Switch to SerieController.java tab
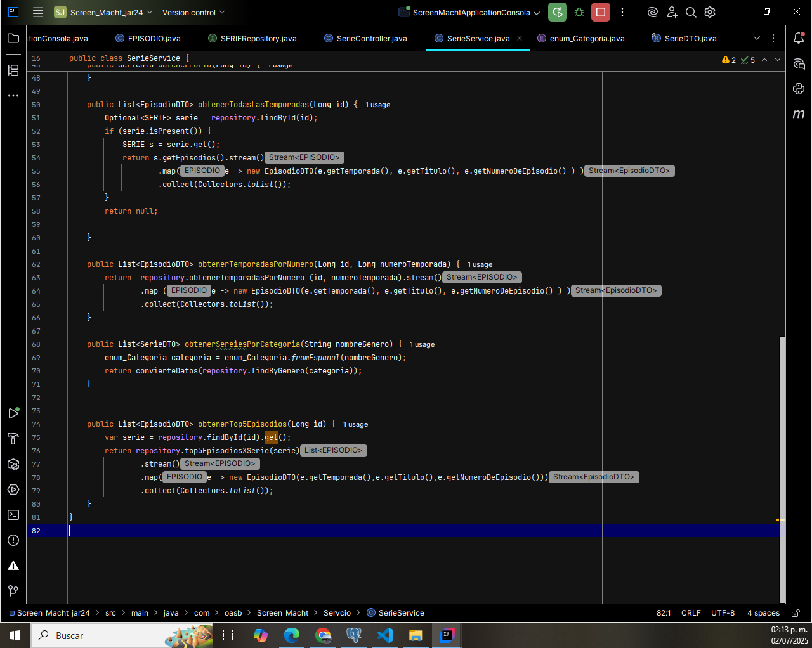Viewport: 812px width, 648px height. [365, 38]
